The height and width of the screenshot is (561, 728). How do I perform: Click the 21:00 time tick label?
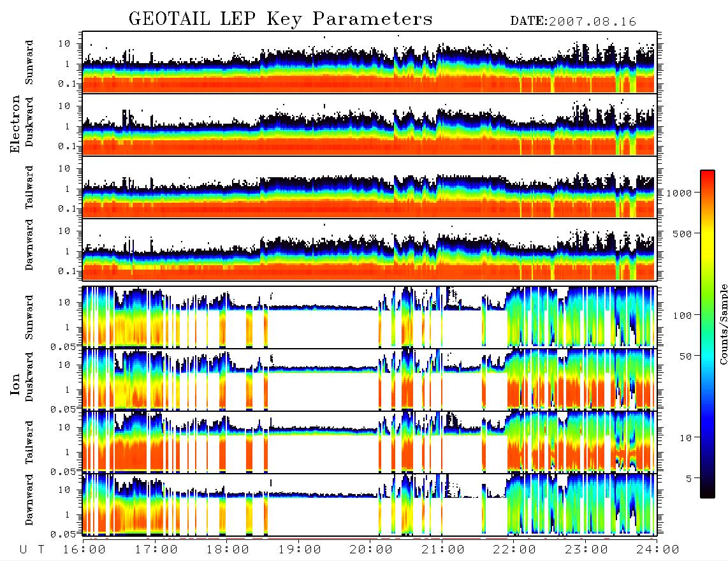[x=443, y=550]
